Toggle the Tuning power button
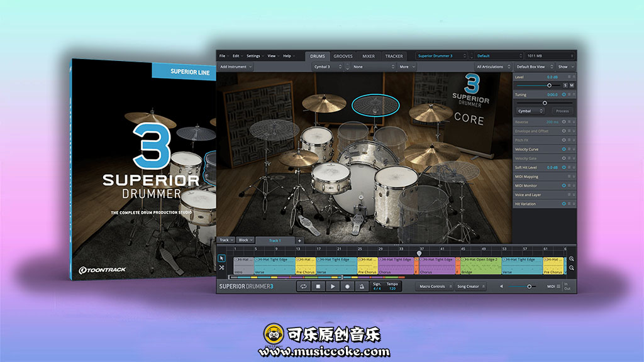The height and width of the screenshot is (362, 644). click(x=564, y=94)
